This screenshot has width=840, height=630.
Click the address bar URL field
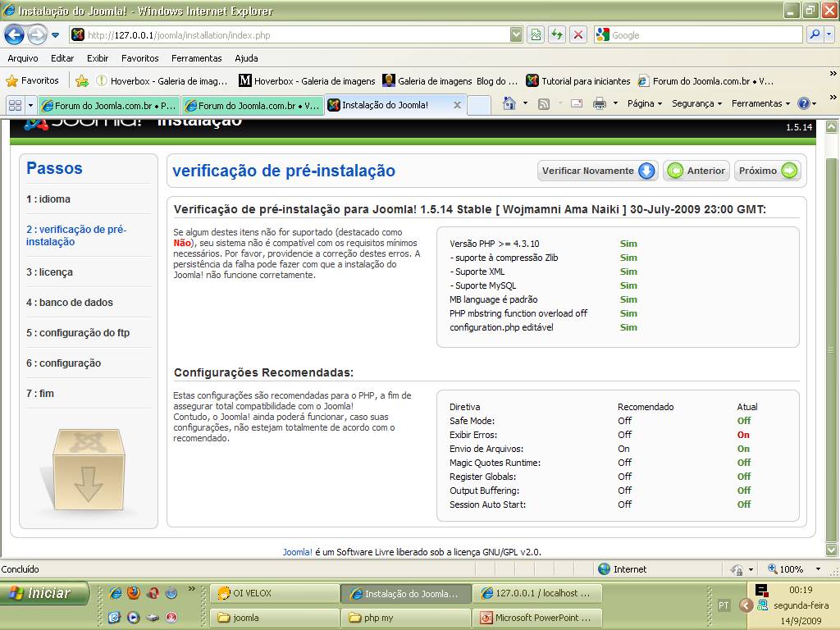pos(290,35)
